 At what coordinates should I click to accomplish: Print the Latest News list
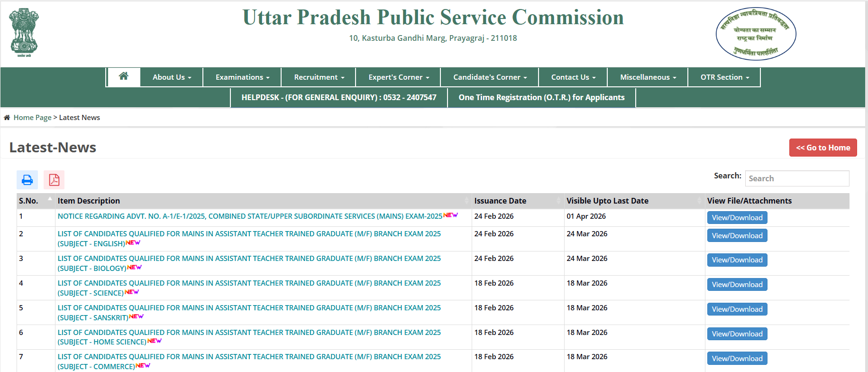coord(27,180)
